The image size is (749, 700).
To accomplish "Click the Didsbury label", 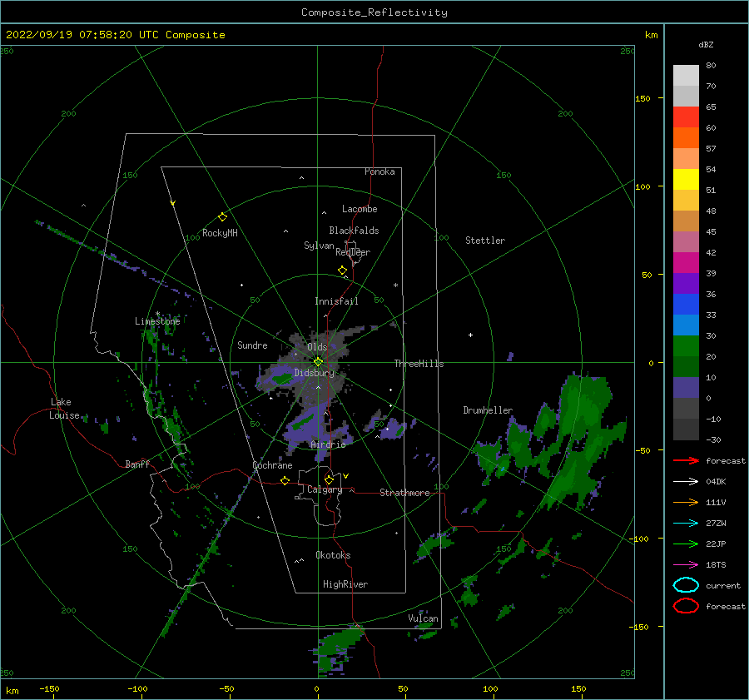I will click(x=315, y=373).
